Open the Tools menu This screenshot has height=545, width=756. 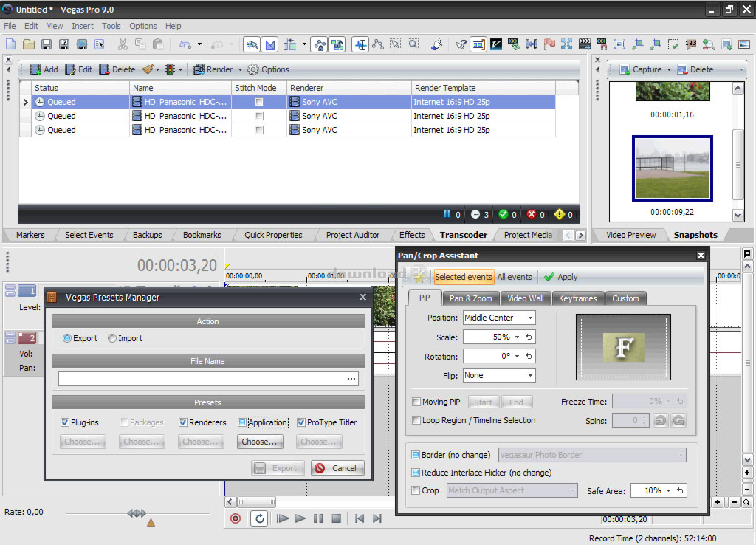click(x=111, y=26)
